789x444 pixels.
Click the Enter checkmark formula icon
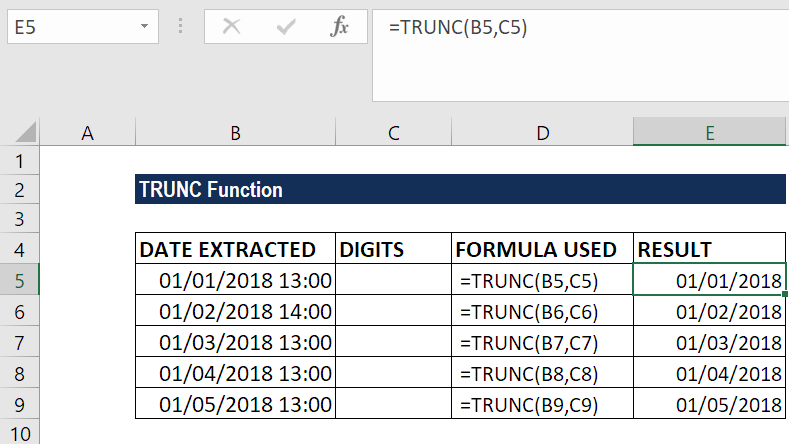coord(286,26)
